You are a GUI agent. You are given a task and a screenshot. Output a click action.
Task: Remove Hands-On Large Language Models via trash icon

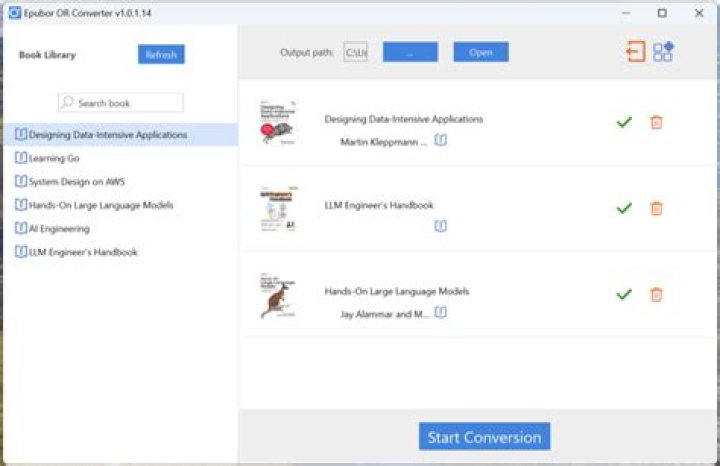[x=656, y=294]
